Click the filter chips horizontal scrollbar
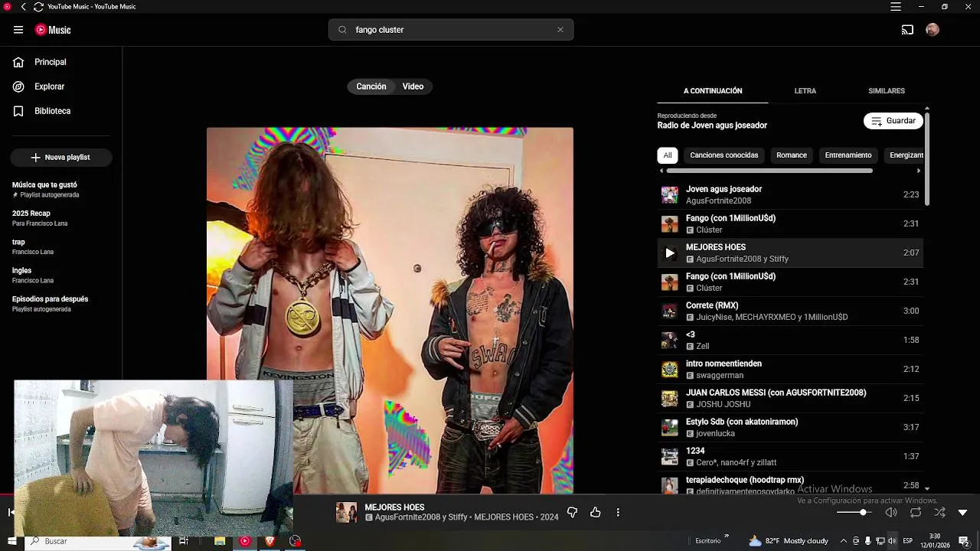This screenshot has height=551, width=980. (769, 171)
